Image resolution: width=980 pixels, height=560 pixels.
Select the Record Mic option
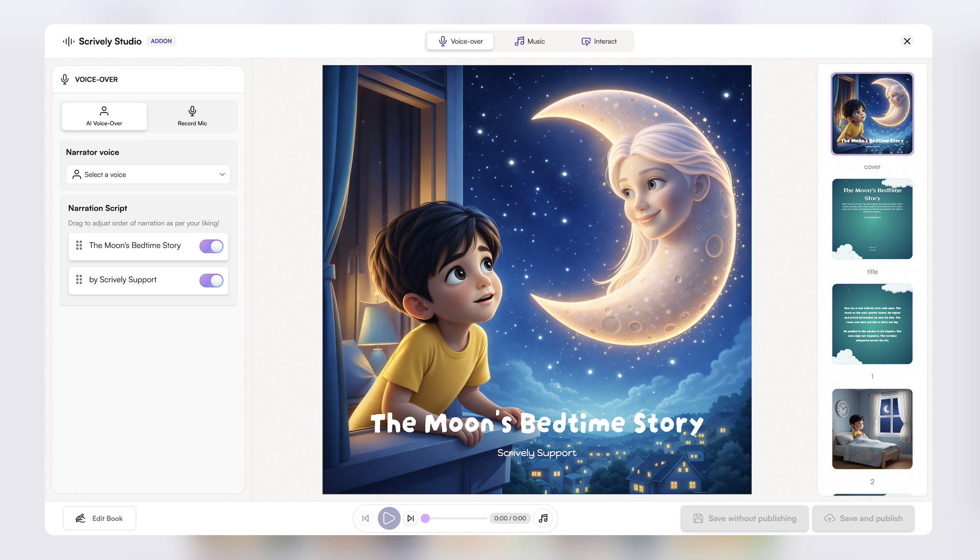click(192, 116)
